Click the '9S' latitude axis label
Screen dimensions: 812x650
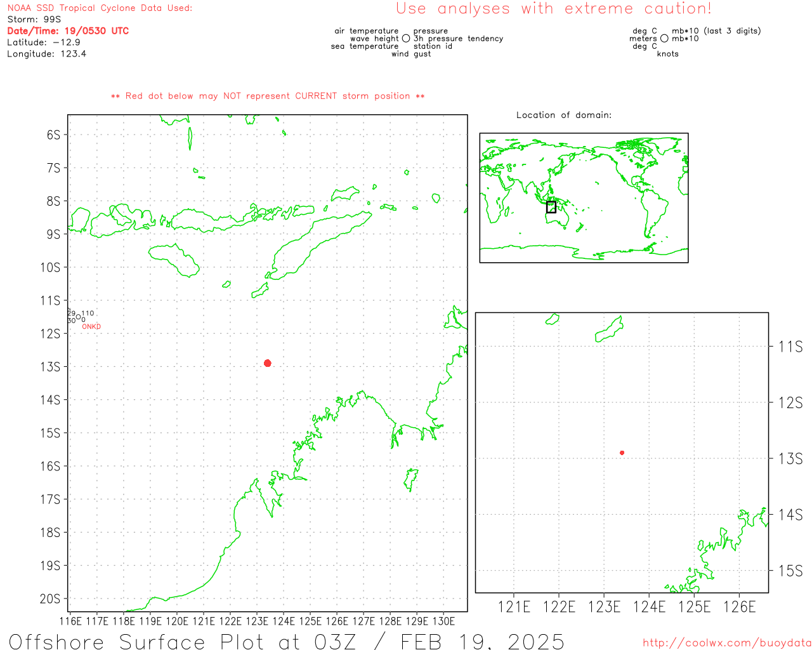[x=53, y=234]
